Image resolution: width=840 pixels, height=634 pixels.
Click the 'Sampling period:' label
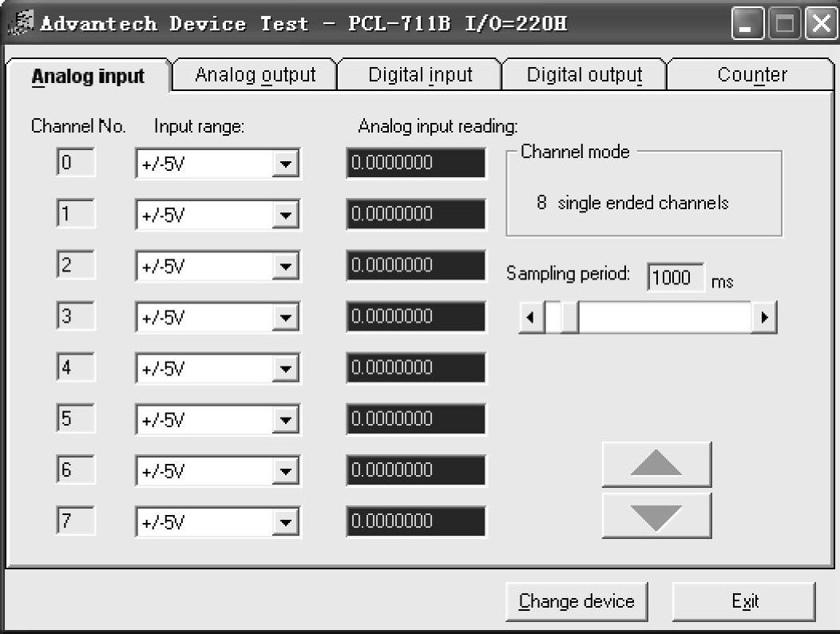[x=568, y=274]
